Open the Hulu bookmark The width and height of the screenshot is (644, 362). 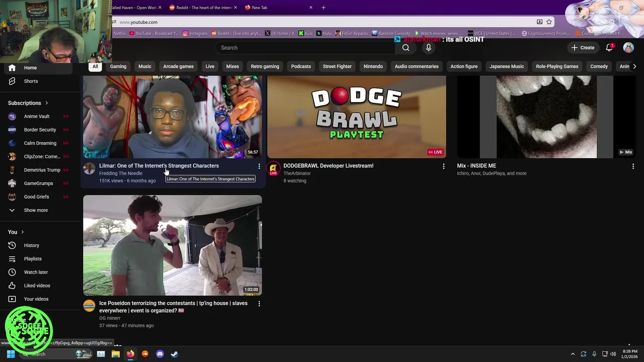click(324, 34)
